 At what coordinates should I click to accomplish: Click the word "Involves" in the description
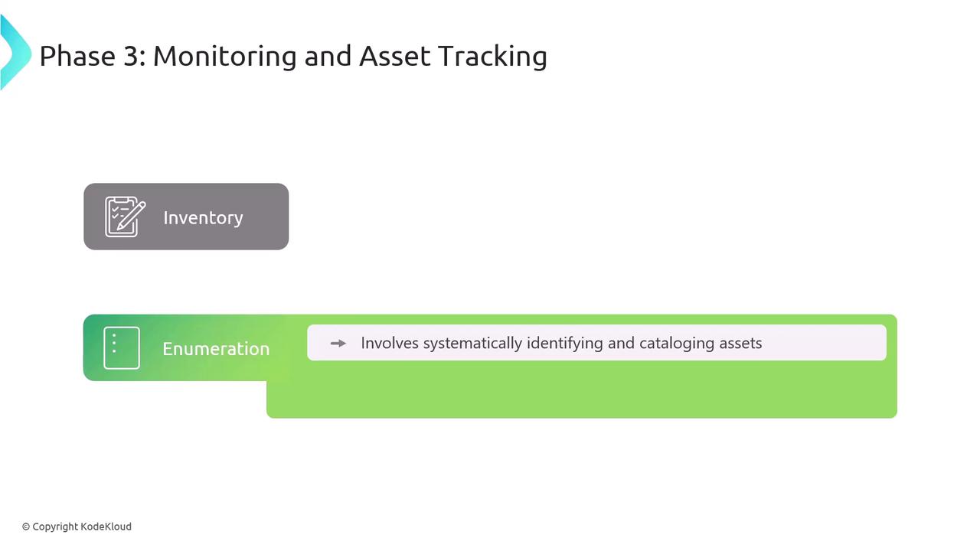(390, 343)
